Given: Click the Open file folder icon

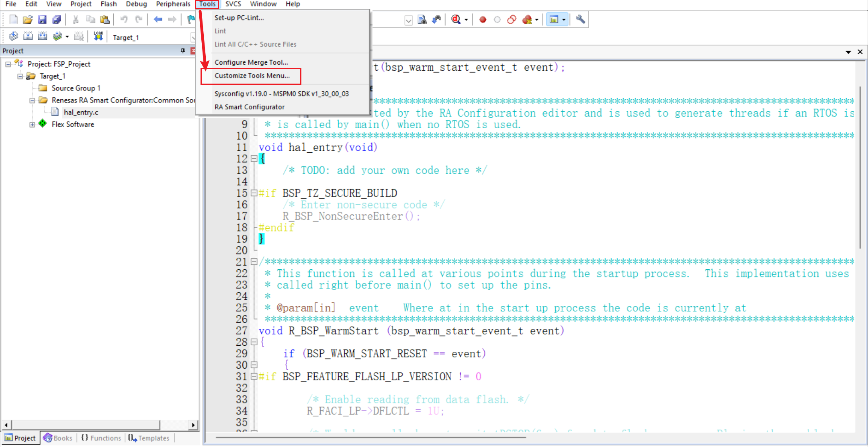Looking at the screenshot, I should [28, 19].
